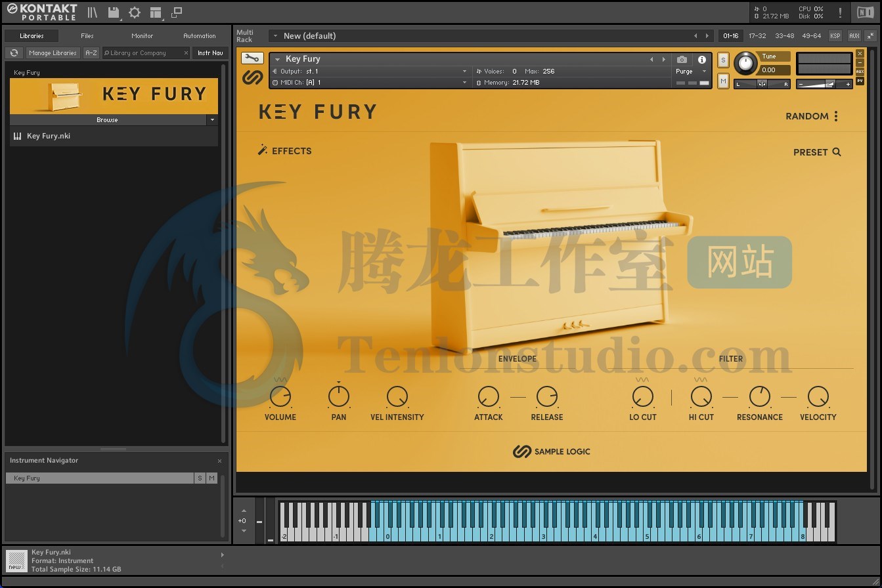Click the refresh libraries icon
Viewport: 882px width, 588px height.
[14, 52]
